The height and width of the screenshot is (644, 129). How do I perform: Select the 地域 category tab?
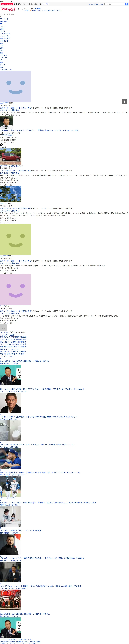coord(2,67)
